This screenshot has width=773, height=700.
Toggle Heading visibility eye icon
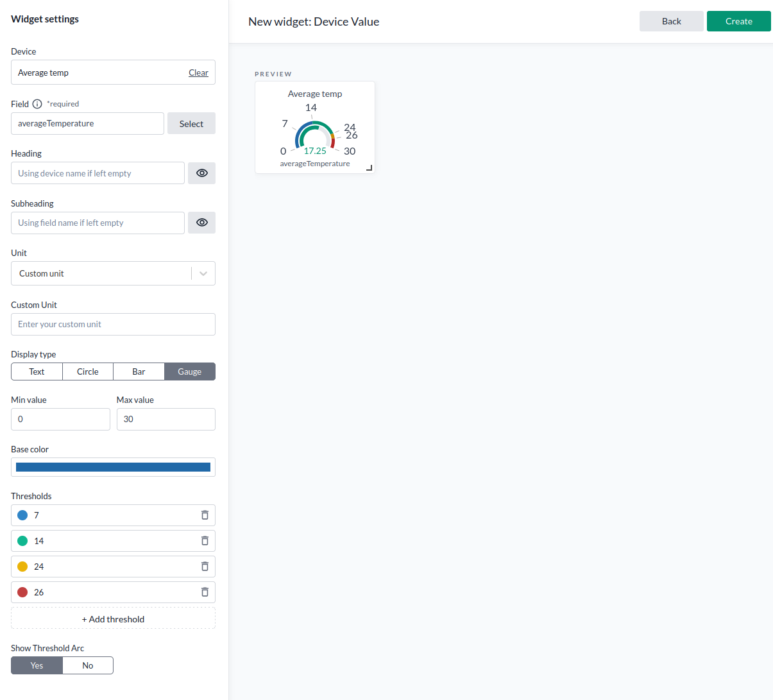coord(201,173)
